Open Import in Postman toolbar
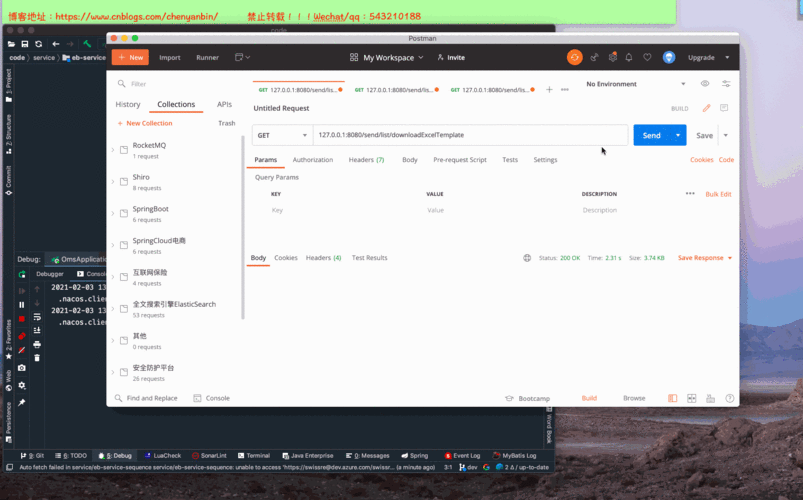This screenshot has height=500, width=803. (x=170, y=57)
